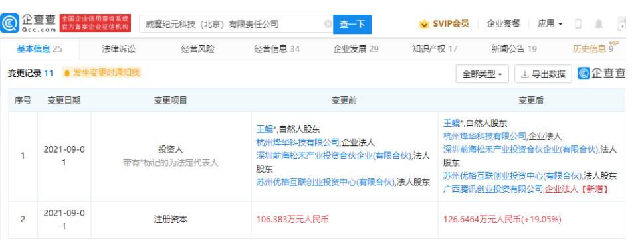Expand the 应用 dropdown menu
This screenshot has width=644, height=251.
coord(550,23)
